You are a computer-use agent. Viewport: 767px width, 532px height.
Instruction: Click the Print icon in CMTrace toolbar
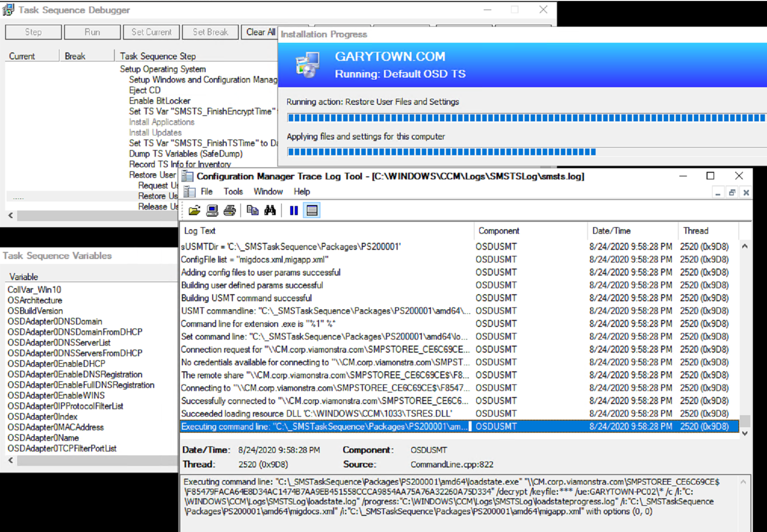tap(230, 211)
